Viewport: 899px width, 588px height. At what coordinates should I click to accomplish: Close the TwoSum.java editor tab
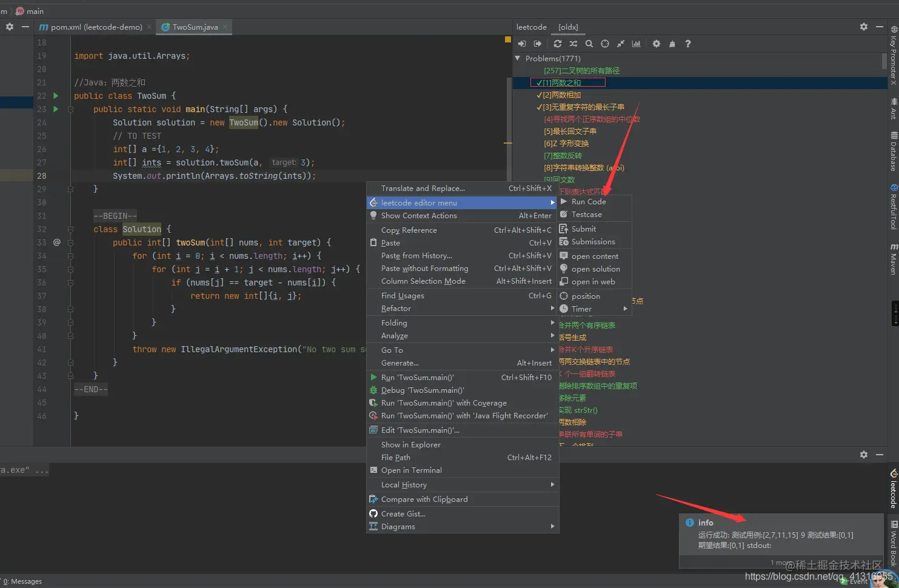(x=225, y=27)
